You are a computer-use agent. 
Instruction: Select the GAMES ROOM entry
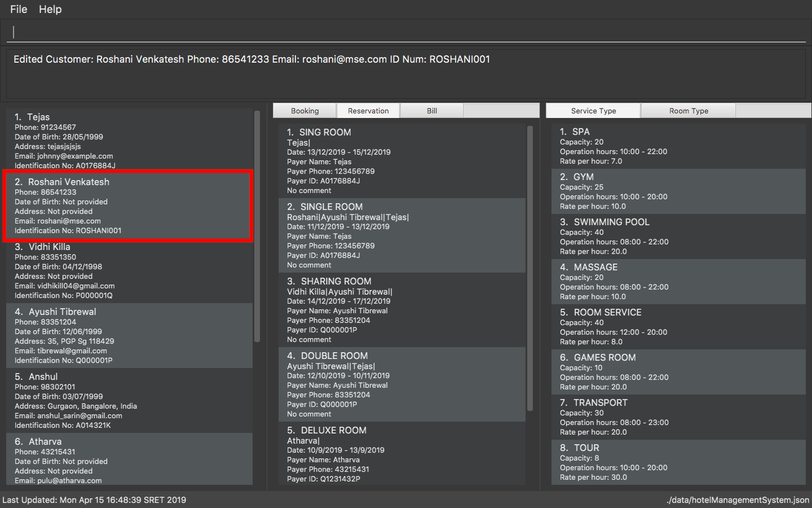678,372
